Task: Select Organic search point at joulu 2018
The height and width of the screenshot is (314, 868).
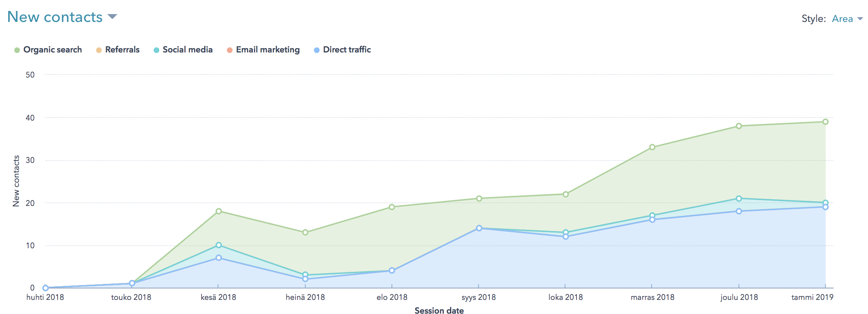Action: pyautogui.click(x=739, y=126)
